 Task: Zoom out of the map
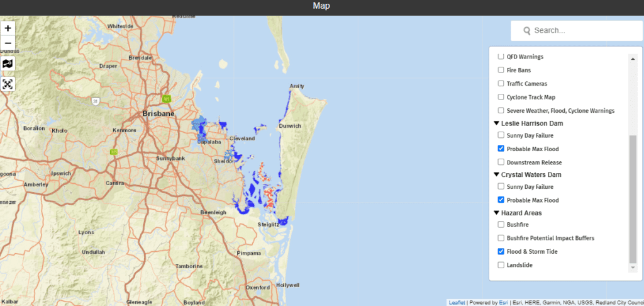click(8, 43)
